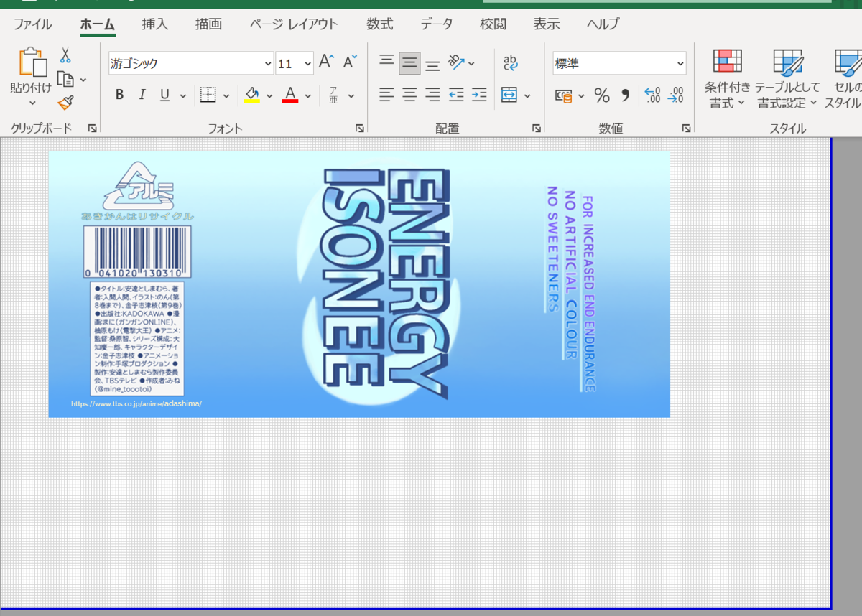The width and height of the screenshot is (862, 616).
Task: Click the Copy icon
Action: click(x=65, y=79)
